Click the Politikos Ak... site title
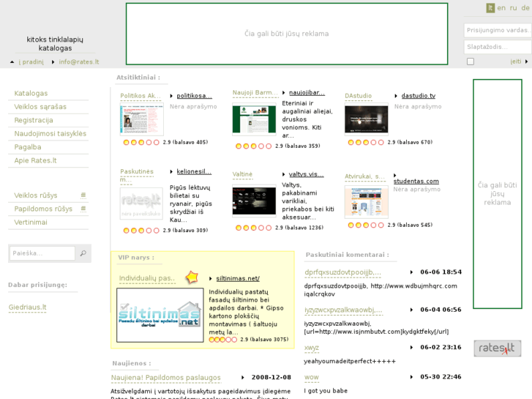The height and width of the screenshot is (399, 532). 141,96
